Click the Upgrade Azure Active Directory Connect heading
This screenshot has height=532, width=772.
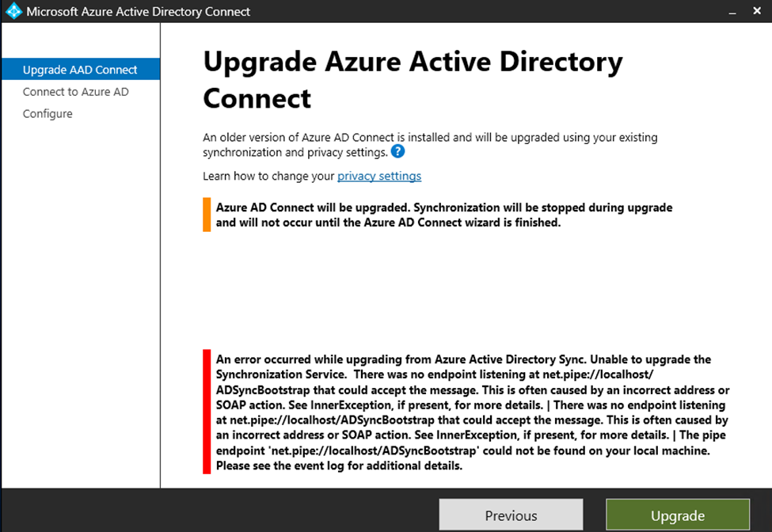[x=413, y=80]
